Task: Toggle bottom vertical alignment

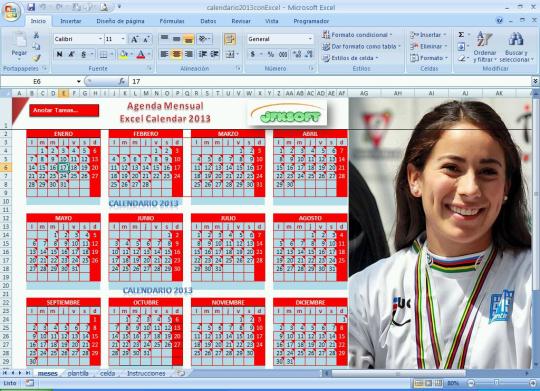Action: pos(188,38)
